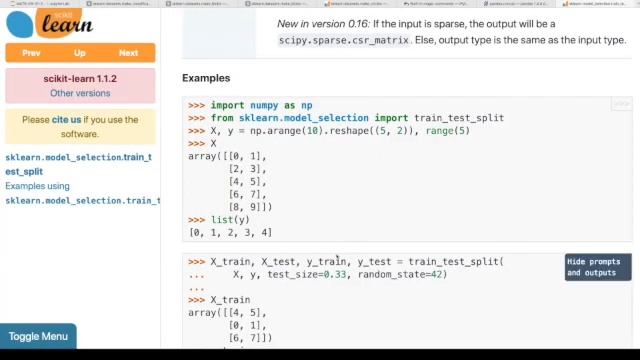Click 'scikit-learn 1.1.2' version label

80,78
